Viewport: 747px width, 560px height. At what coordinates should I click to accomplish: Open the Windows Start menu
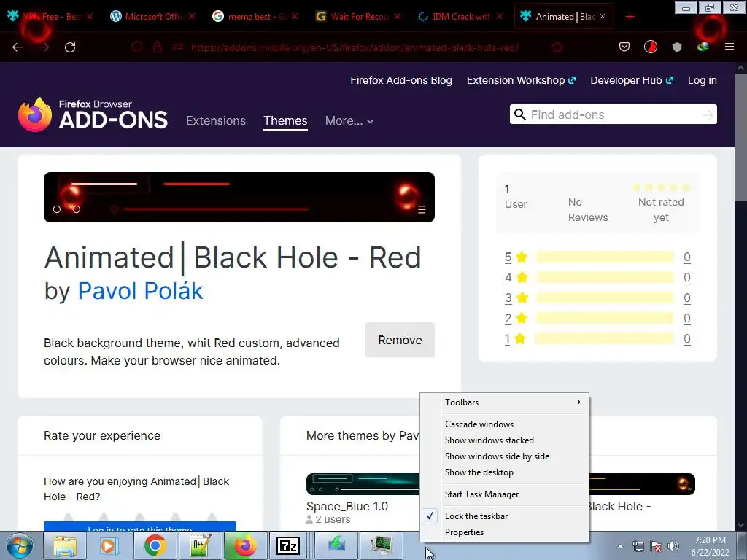[20, 545]
